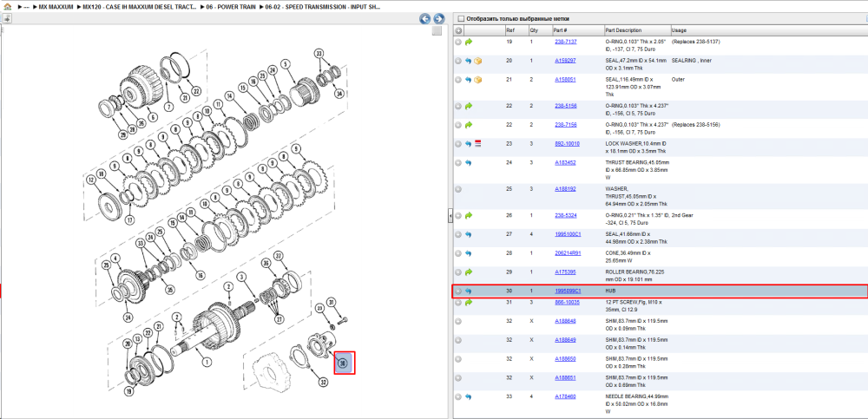Image resolution: width=868 pixels, height=419 pixels.
Task: Click the blue arrow for HUB 1995099C1
Action: pyautogui.click(x=469, y=291)
